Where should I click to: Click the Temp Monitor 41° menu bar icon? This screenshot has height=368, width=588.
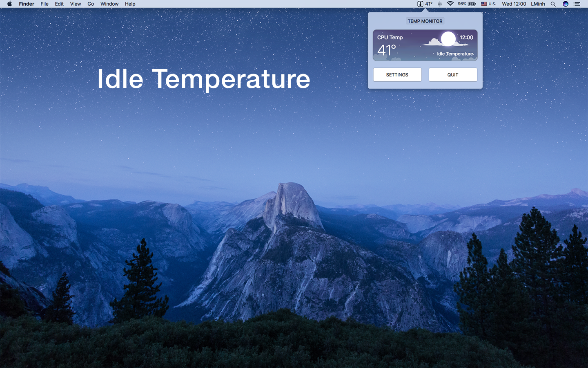pos(425,4)
